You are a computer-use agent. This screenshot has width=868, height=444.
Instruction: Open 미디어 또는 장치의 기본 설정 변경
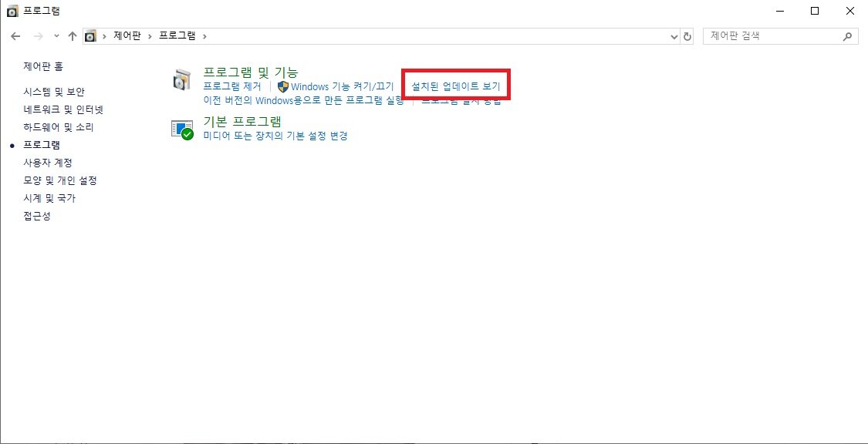pos(275,136)
